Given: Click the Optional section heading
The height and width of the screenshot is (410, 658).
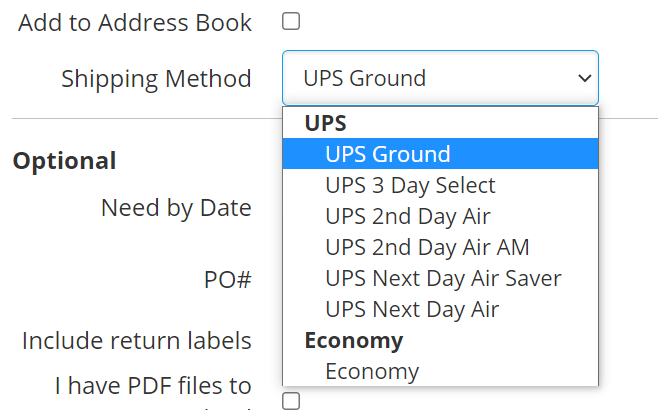Looking at the screenshot, I should [x=65, y=161].
